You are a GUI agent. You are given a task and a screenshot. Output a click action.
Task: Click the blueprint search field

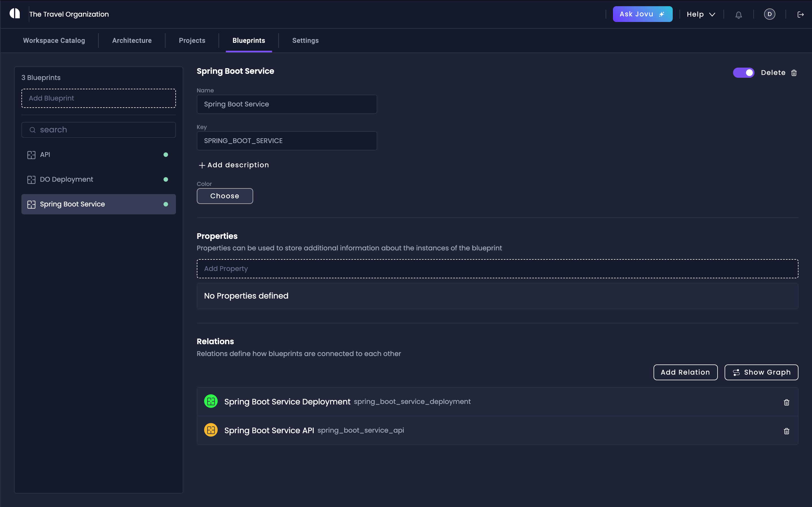(99, 130)
